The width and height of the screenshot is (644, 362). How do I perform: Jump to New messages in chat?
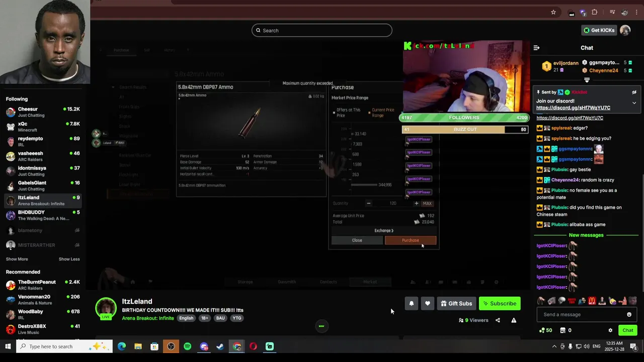tap(586, 235)
